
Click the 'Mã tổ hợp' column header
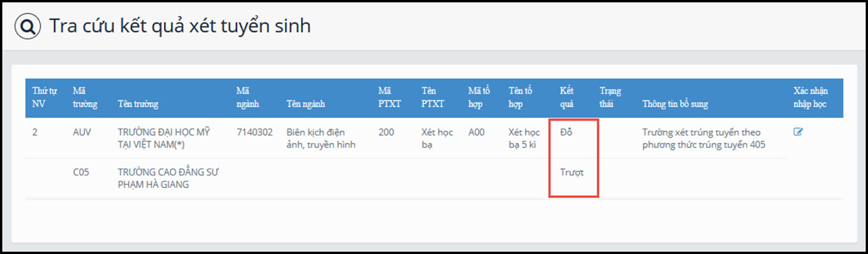coord(479,98)
